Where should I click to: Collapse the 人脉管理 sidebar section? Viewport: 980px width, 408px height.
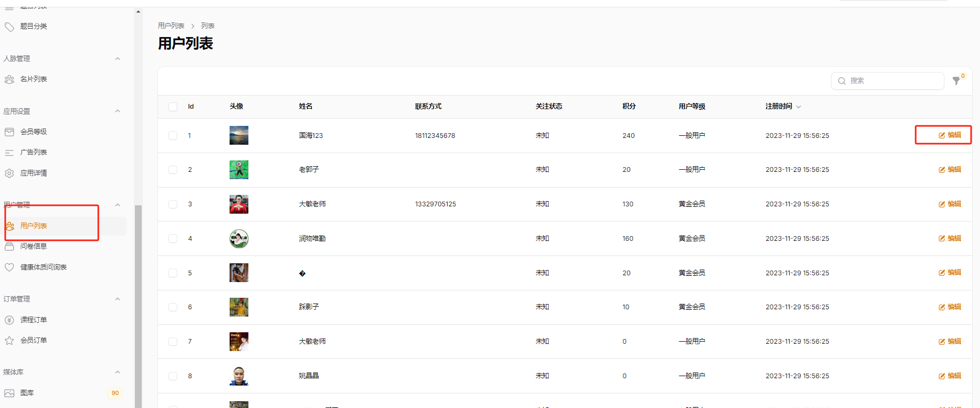(x=118, y=59)
